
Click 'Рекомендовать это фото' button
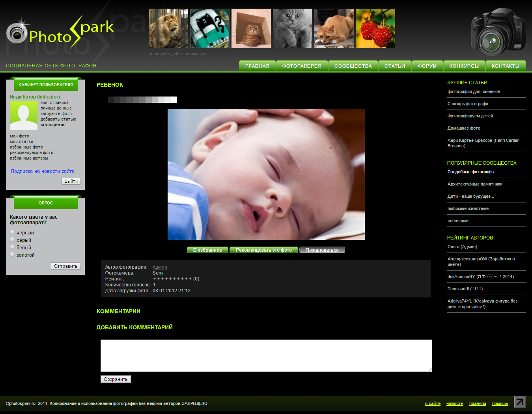point(264,250)
